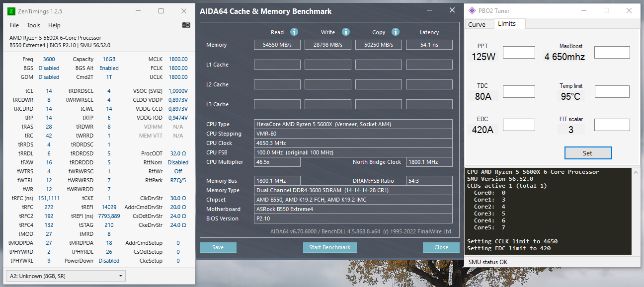The width and height of the screenshot is (644, 287).
Task: Minimize the AIDA64 benchmark window
Action: [x=429, y=10]
